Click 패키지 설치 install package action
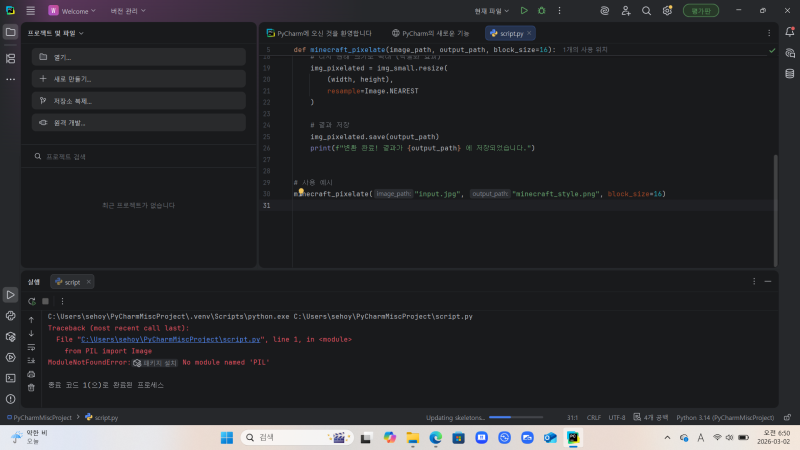 pos(155,363)
